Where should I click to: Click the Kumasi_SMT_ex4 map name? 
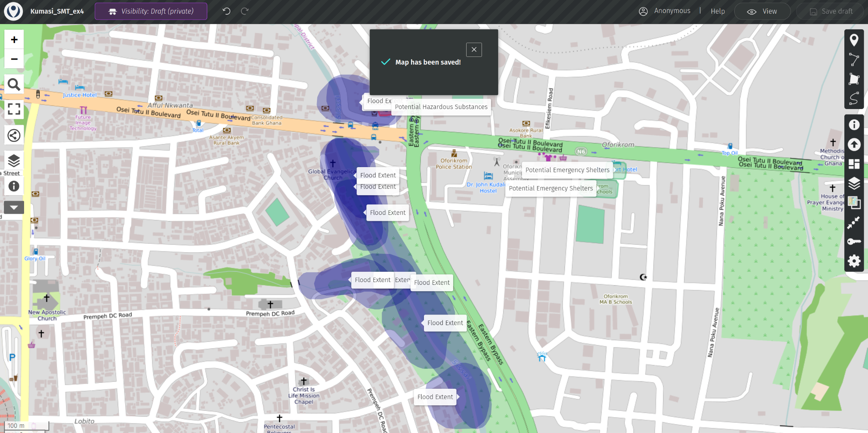(x=57, y=11)
